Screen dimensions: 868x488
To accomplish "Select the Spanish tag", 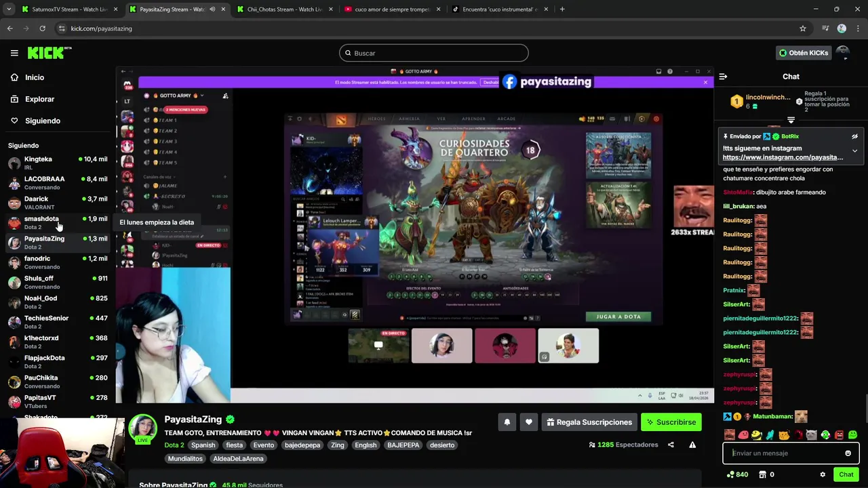I will point(203,445).
